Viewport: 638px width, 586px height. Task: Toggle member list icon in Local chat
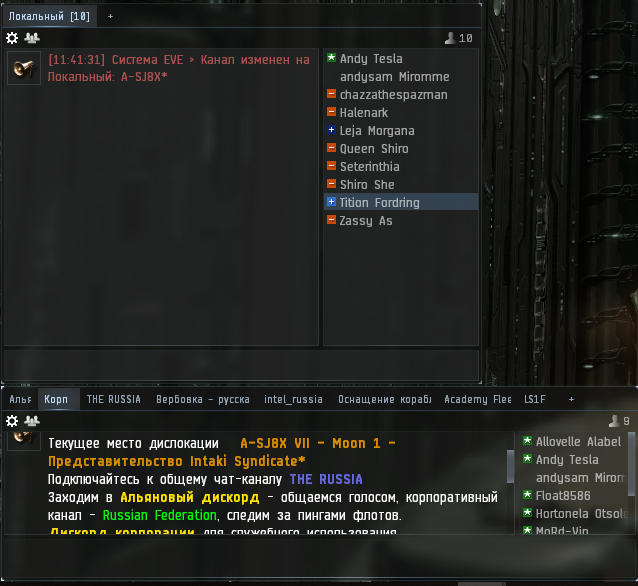(x=32, y=38)
